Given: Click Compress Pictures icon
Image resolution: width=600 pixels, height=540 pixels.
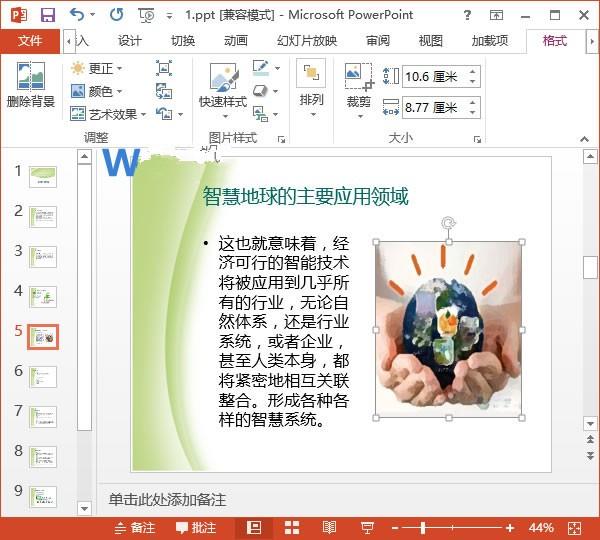Looking at the screenshot, I should tap(164, 69).
